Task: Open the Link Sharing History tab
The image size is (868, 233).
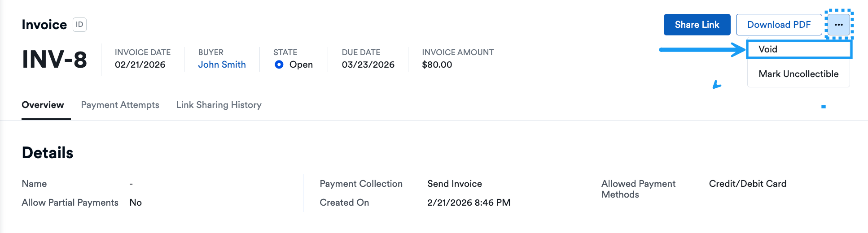Action: point(219,105)
